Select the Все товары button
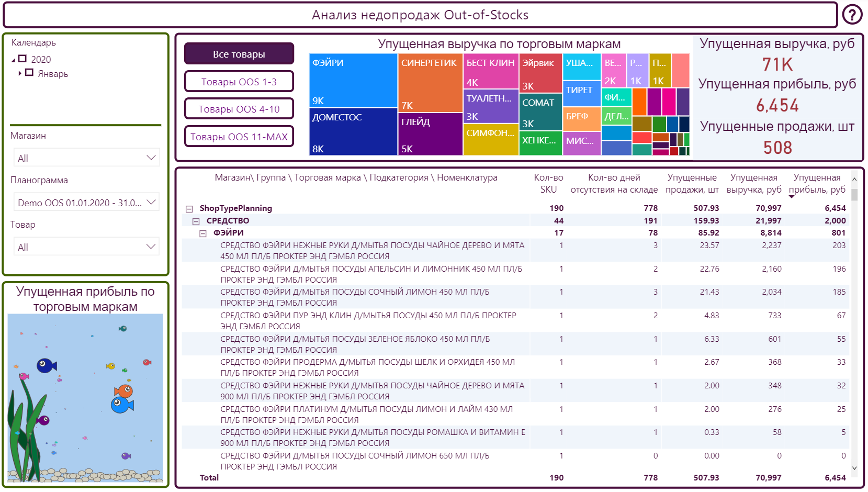The image size is (868, 492). pyautogui.click(x=239, y=54)
